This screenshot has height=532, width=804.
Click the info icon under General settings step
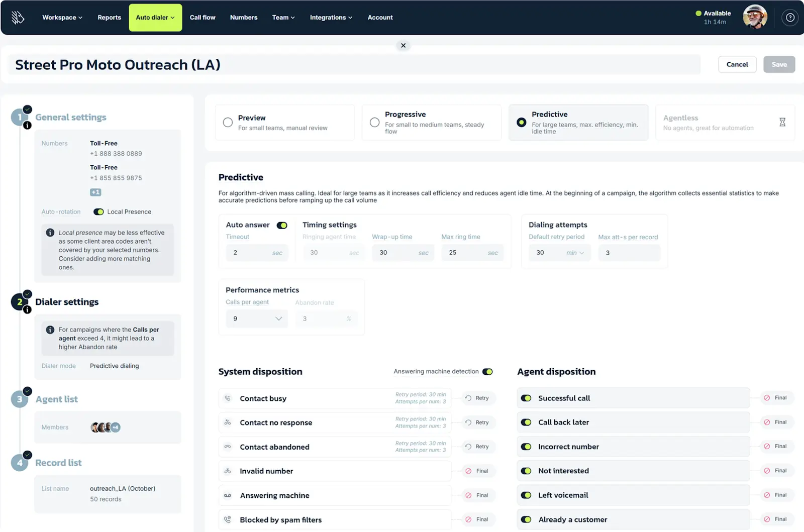[x=28, y=126]
